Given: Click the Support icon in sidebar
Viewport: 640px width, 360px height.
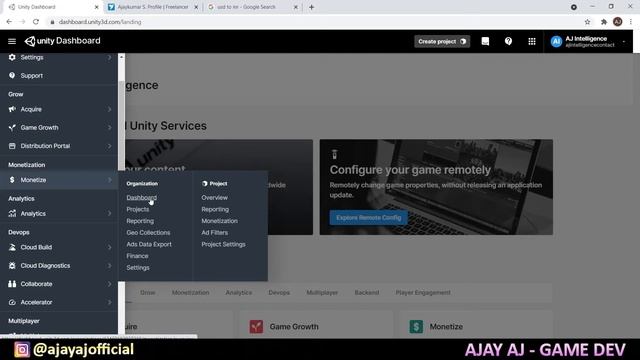Looking at the screenshot, I should point(12,76).
